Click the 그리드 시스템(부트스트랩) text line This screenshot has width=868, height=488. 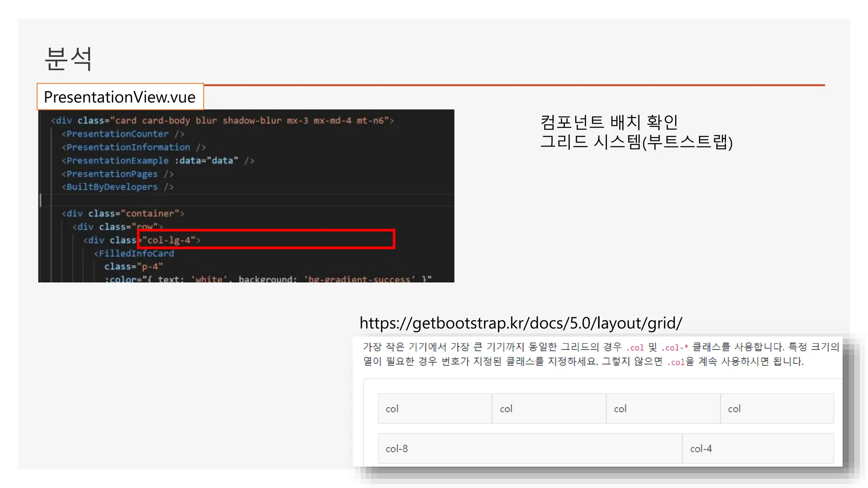(636, 142)
